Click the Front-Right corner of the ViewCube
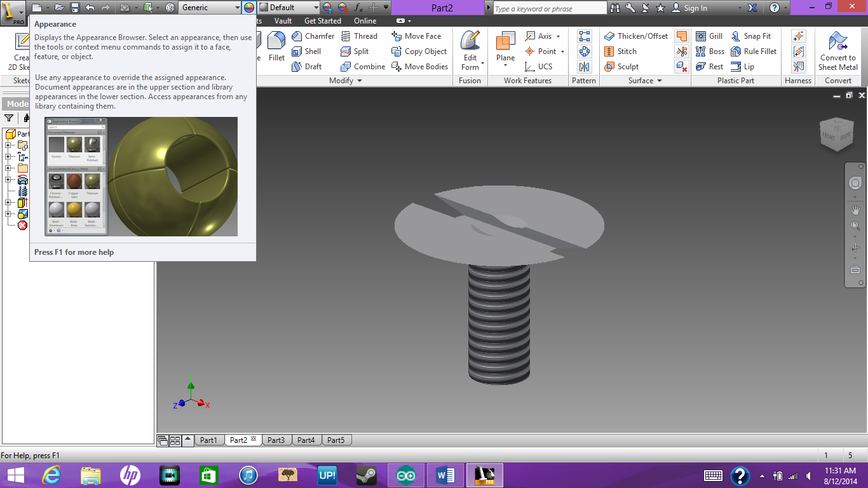 coord(836,135)
